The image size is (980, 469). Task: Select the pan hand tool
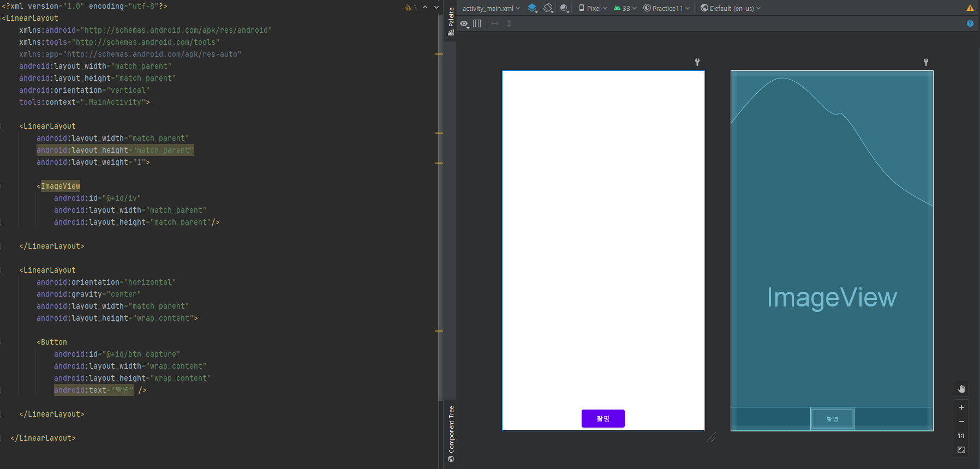pos(961,389)
